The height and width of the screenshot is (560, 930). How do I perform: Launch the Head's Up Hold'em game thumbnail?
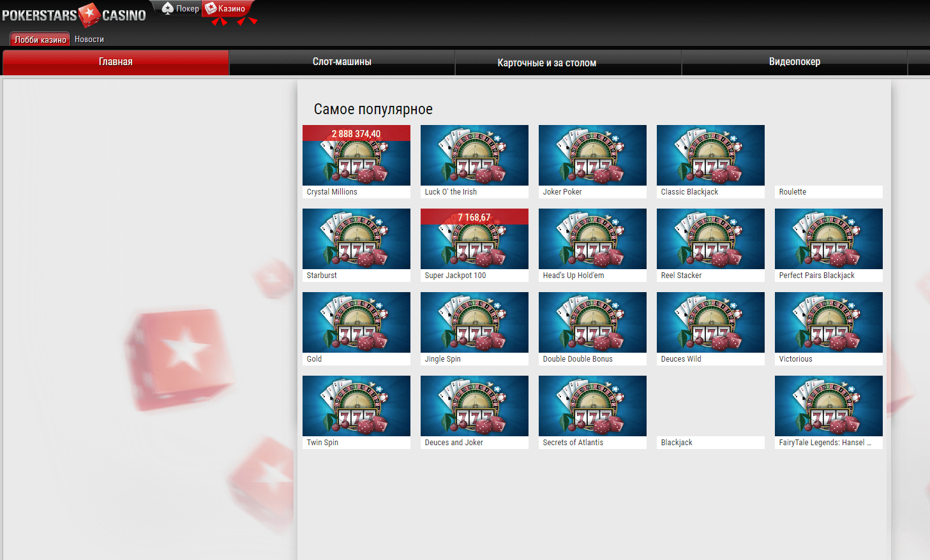coord(592,239)
